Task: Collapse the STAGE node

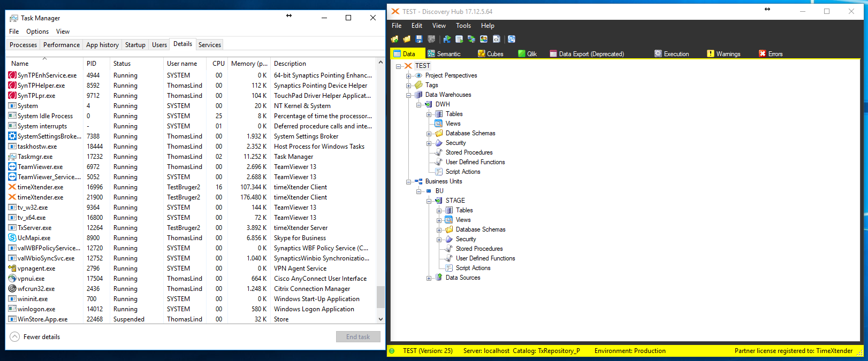Action: [429, 201]
